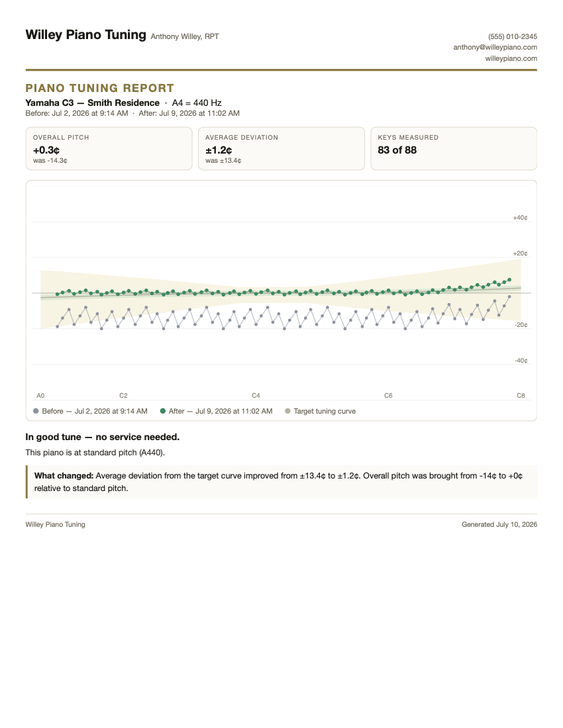Click the beige Target tuning curve dot
The width and height of the screenshot is (563, 728).
[287, 411]
